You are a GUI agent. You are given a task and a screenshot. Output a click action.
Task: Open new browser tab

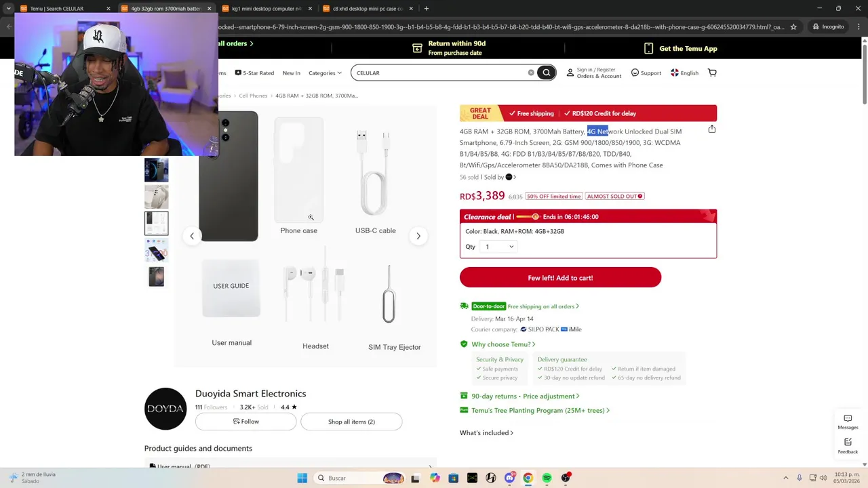click(426, 9)
